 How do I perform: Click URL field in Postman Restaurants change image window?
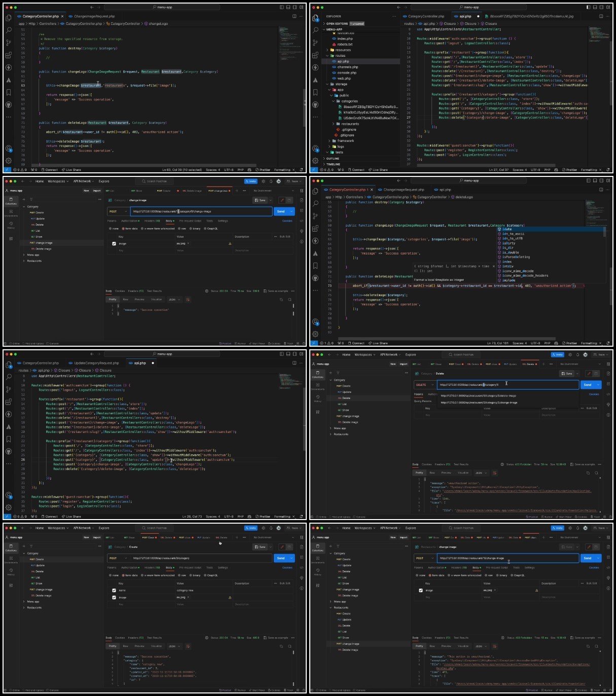(x=508, y=558)
